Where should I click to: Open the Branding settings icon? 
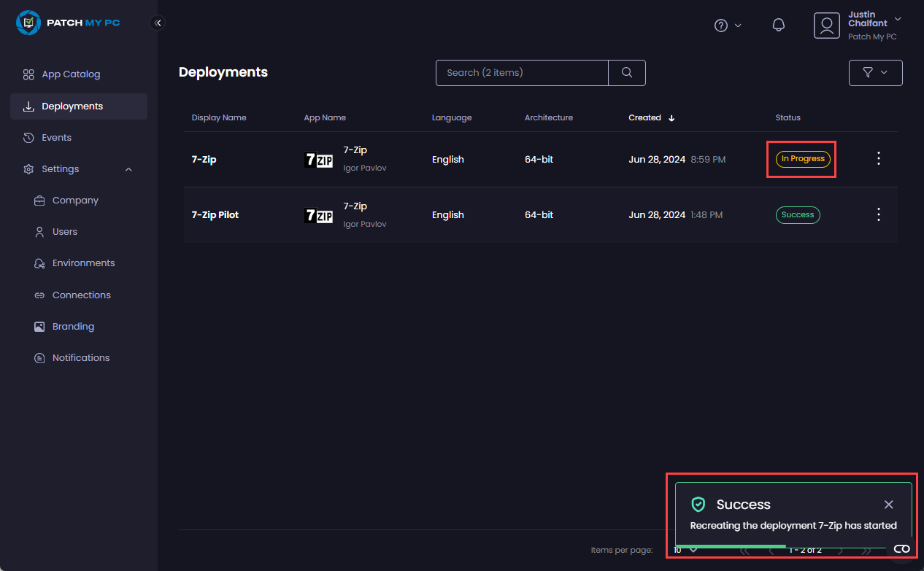pyautogui.click(x=39, y=326)
